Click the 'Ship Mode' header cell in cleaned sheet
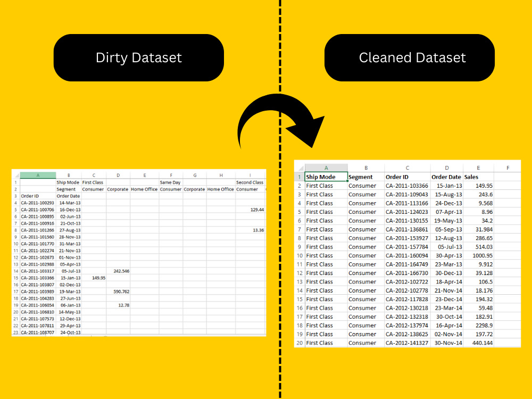 (x=326, y=177)
